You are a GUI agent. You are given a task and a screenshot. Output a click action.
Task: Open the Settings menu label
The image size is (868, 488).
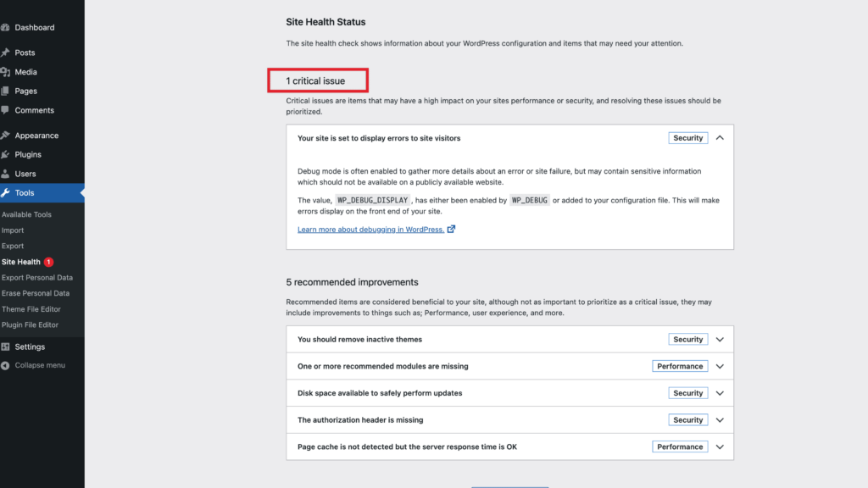pyautogui.click(x=30, y=347)
